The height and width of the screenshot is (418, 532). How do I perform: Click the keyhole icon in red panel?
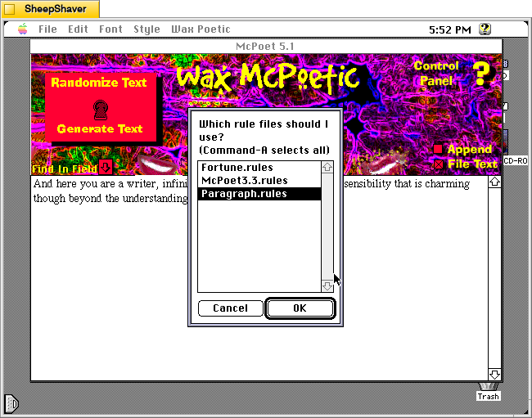point(101,110)
